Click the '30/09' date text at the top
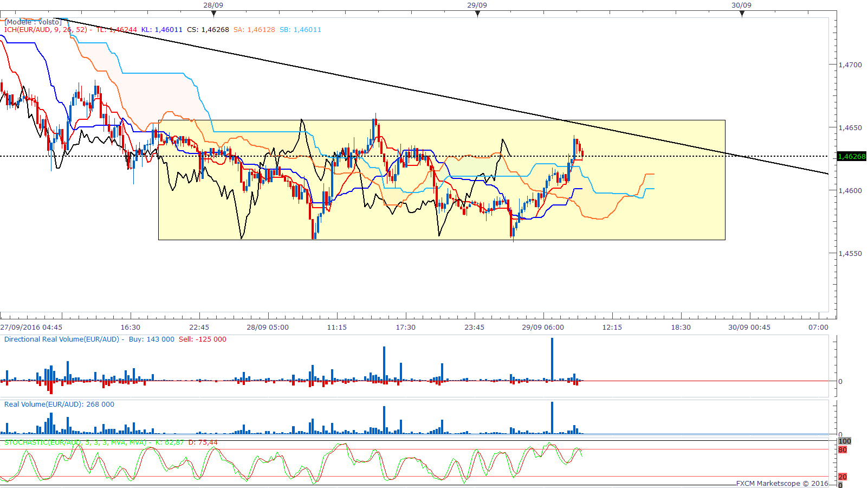 click(742, 5)
